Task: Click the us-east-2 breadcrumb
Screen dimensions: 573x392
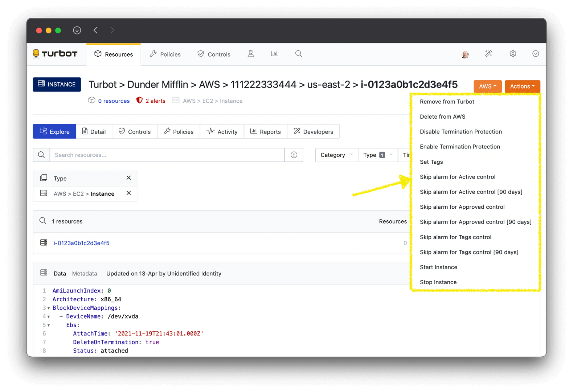Action: 328,85
